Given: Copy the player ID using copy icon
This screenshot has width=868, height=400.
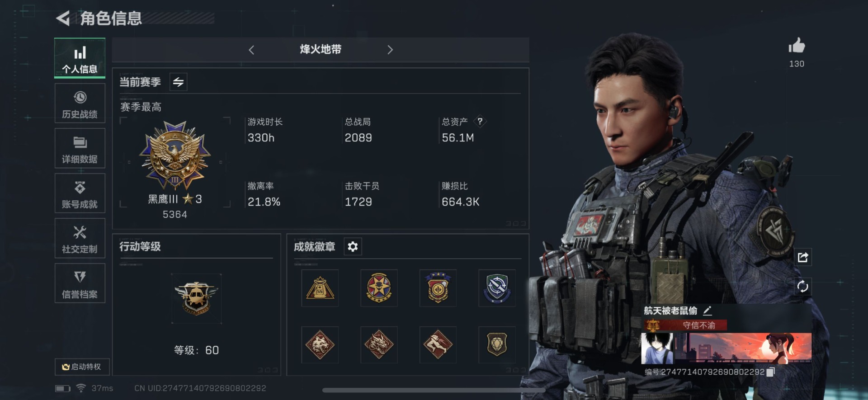Looking at the screenshot, I should [x=771, y=372].
